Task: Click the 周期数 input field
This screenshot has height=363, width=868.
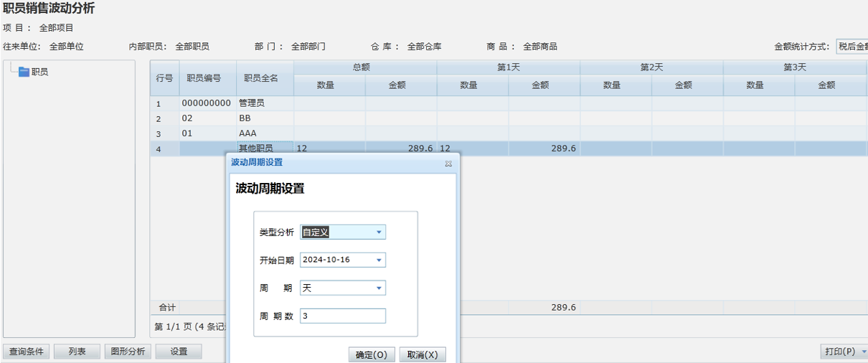Action: [342, 316]
